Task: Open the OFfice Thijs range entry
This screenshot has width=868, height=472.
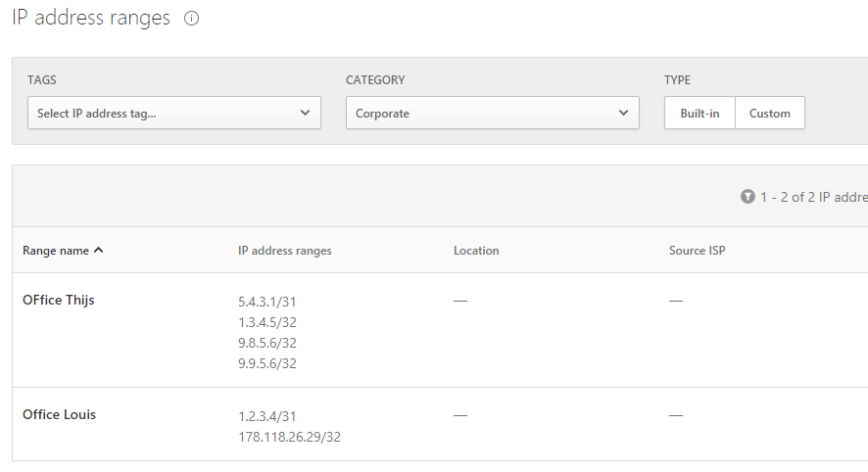Action: coord(59,301)
